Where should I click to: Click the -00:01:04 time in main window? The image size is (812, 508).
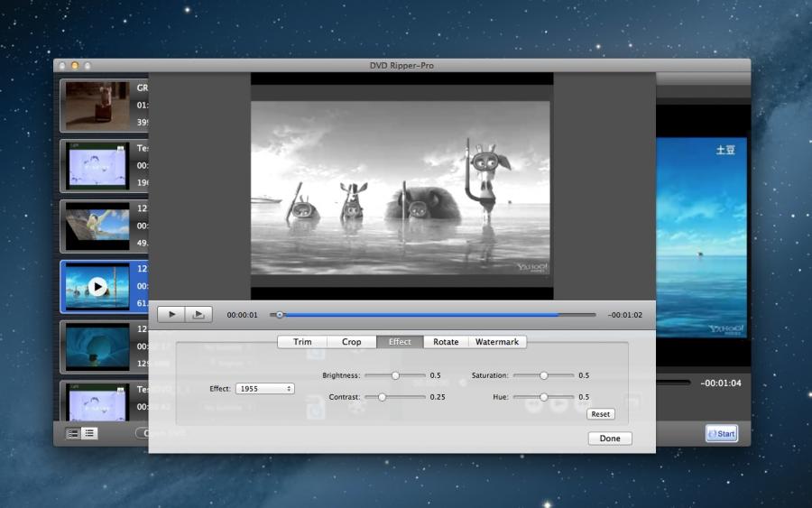coord(720,383)
